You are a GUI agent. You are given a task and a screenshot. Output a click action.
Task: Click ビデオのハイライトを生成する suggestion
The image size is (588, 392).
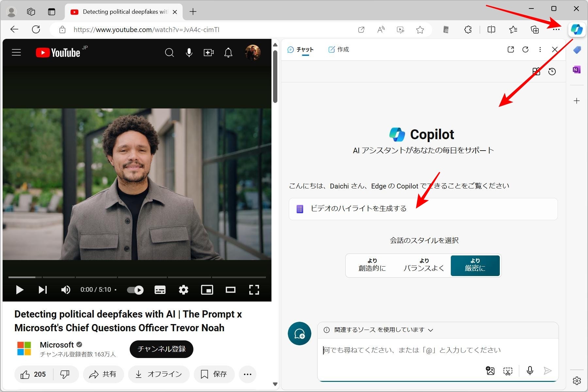[423, 209]
